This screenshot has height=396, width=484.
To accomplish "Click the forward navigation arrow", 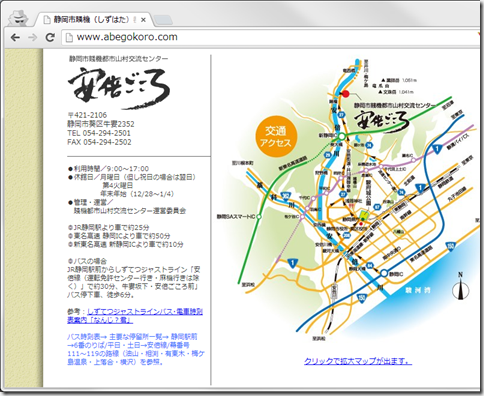I will 33,37.
